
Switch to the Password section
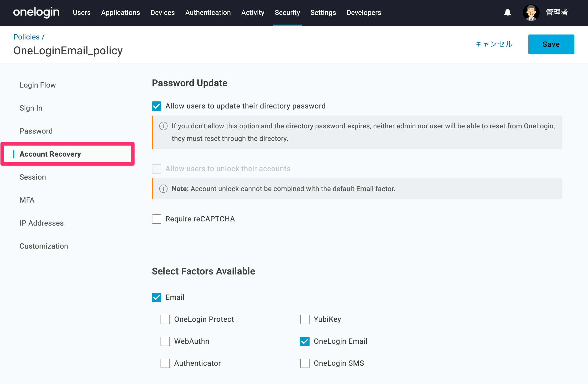pos(36,131)
